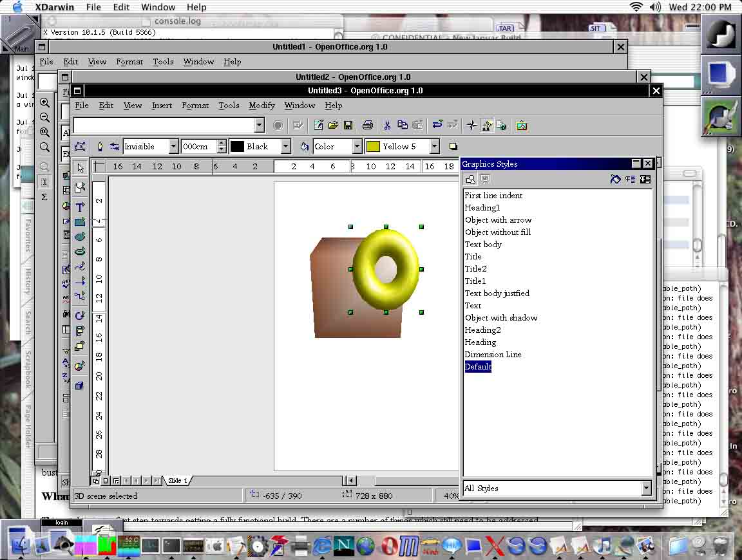The height and width of the screenshot is (560, 742).
Task: Toggle Fill Format Mode paint bucket
Action: pyautogui.click(x=615, y=179)
